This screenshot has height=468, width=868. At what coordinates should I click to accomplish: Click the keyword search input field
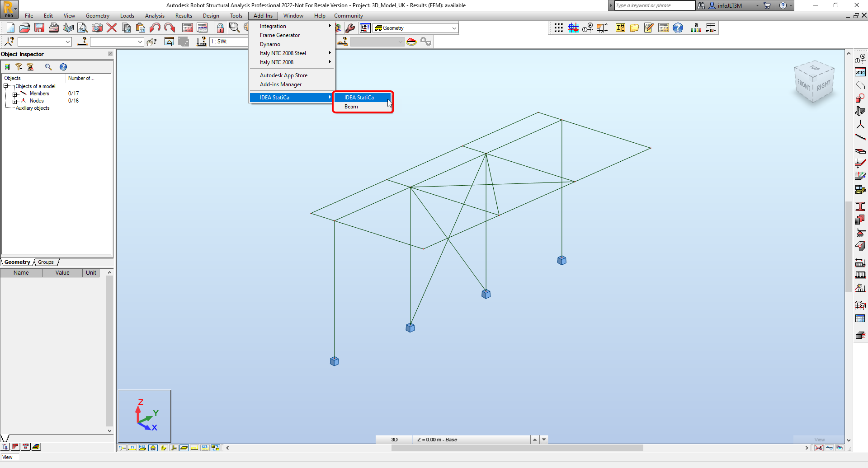(x=653, y=5)
